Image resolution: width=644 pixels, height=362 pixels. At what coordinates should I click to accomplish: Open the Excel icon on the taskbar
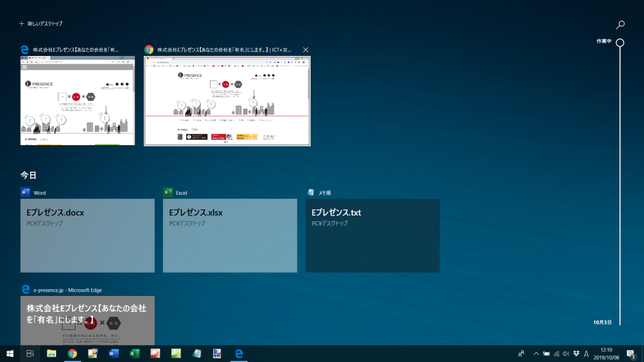(135, 353)
